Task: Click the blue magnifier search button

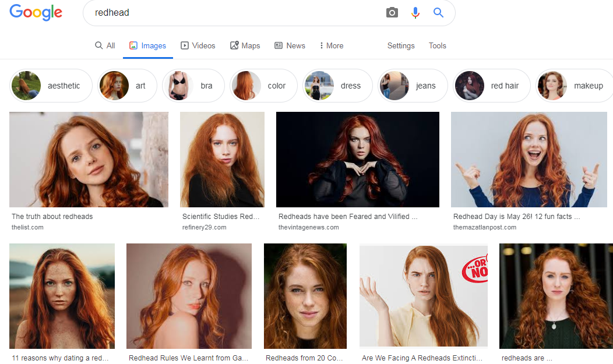Action: 438,12
